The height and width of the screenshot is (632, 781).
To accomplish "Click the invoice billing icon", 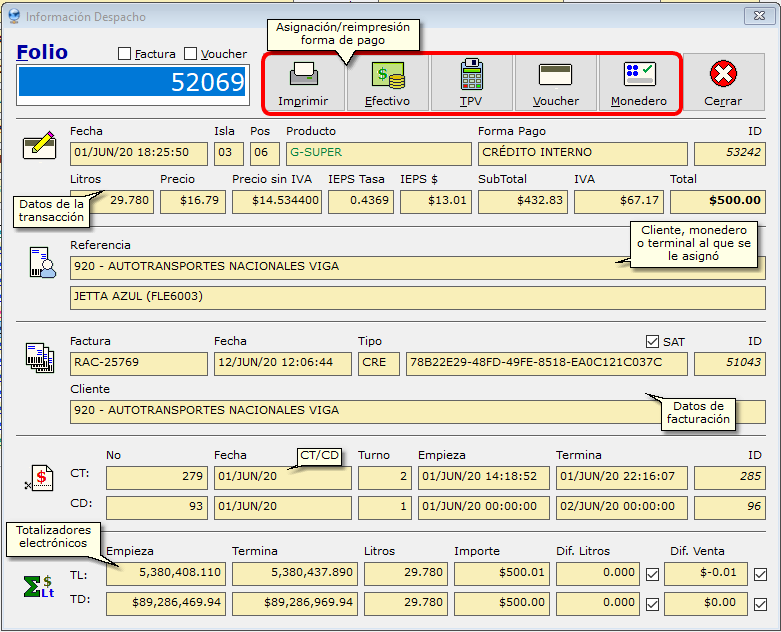I will (x=39, y=357).
